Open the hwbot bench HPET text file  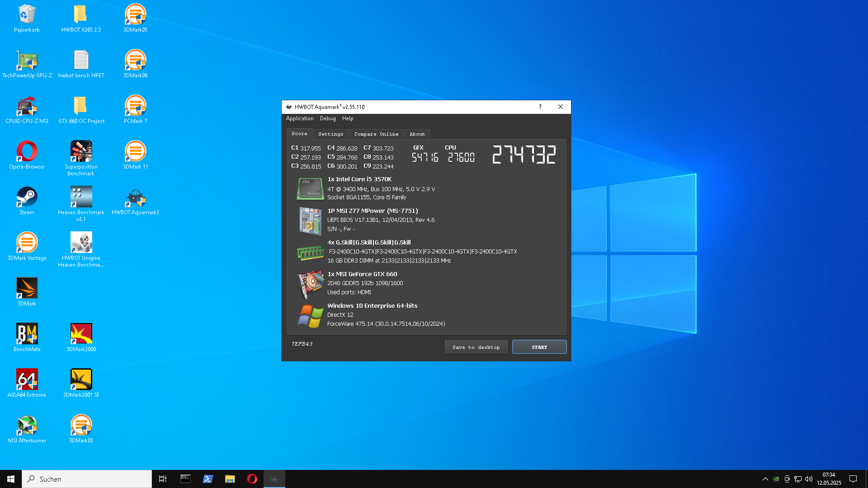point(81,64)
